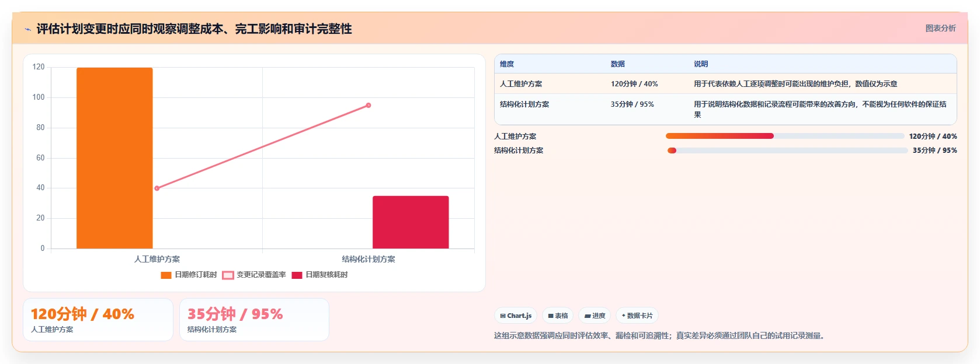Click the header title 评估计划变更时

coord(194,29)
